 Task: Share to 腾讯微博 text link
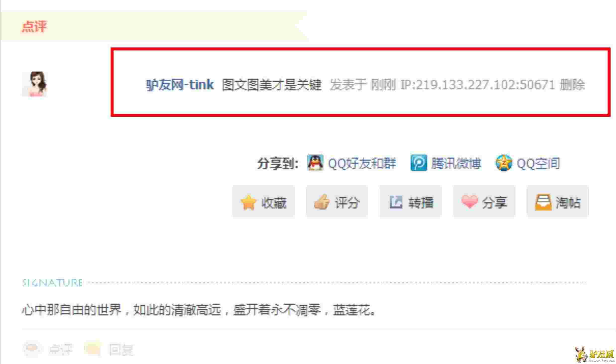point(456,163)
